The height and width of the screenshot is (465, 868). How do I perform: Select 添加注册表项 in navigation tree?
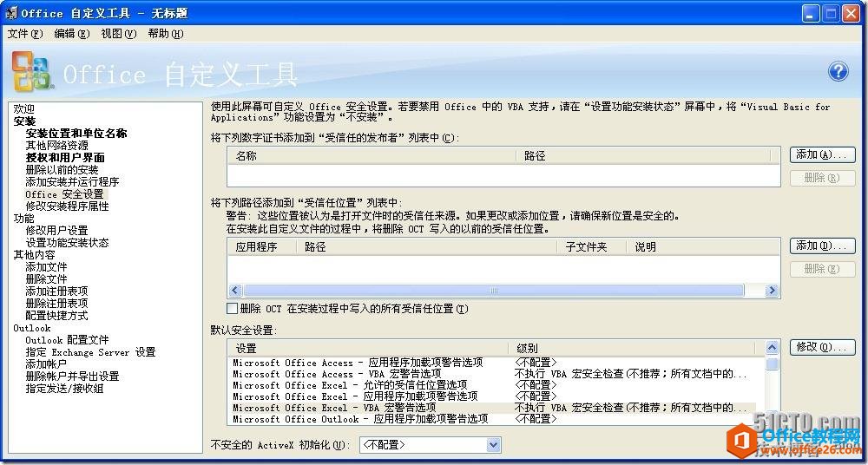57,291
